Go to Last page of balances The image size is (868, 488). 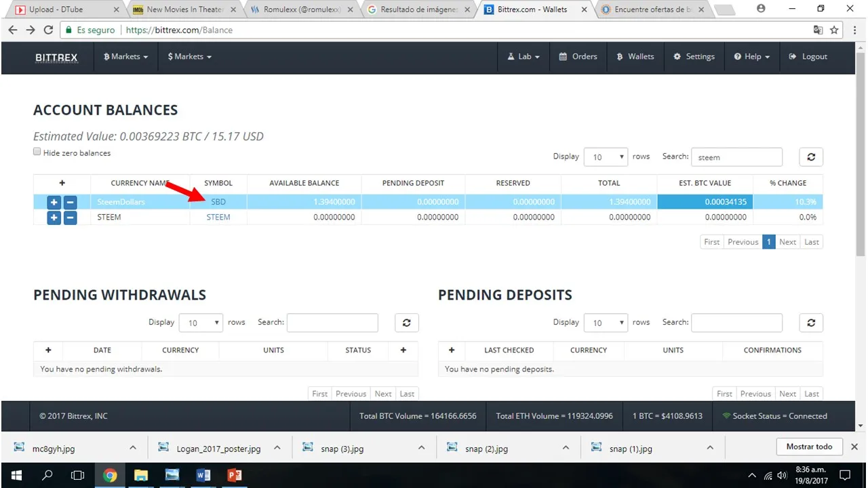(x=812, y=242)
